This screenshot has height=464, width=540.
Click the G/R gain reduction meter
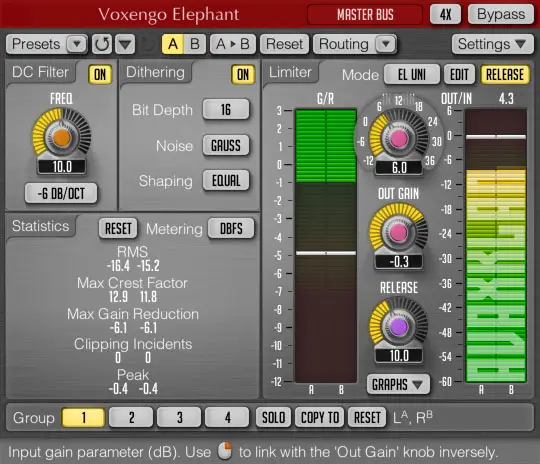(x=326, y=246)
